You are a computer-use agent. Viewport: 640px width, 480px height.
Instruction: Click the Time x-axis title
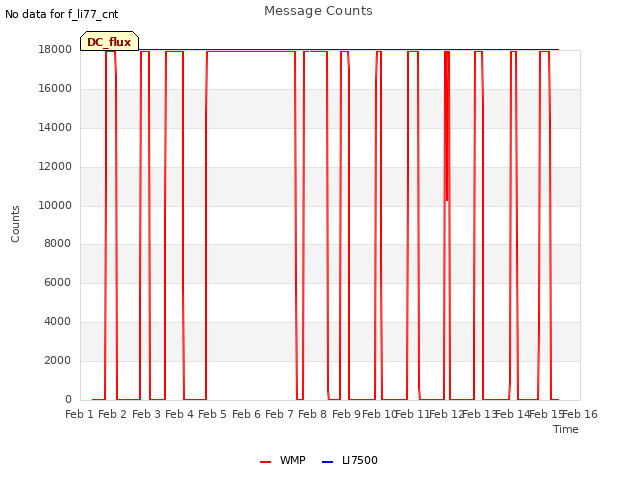tap(566, 429)
